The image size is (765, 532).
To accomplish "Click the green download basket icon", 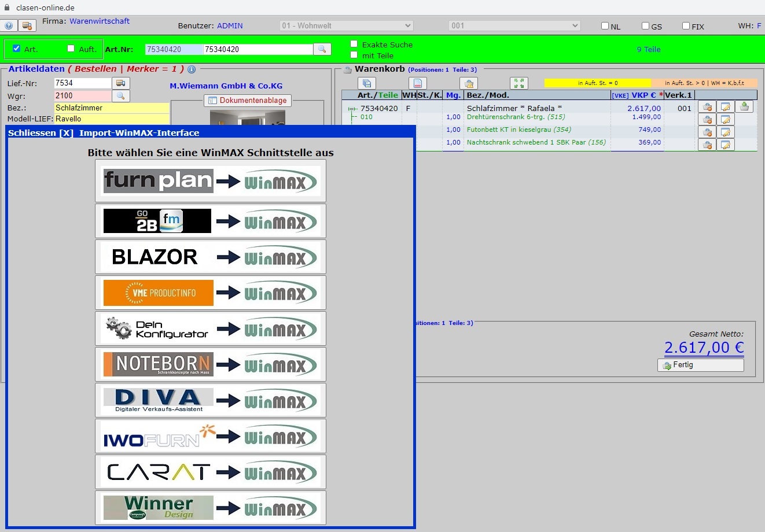I will 744,106.
